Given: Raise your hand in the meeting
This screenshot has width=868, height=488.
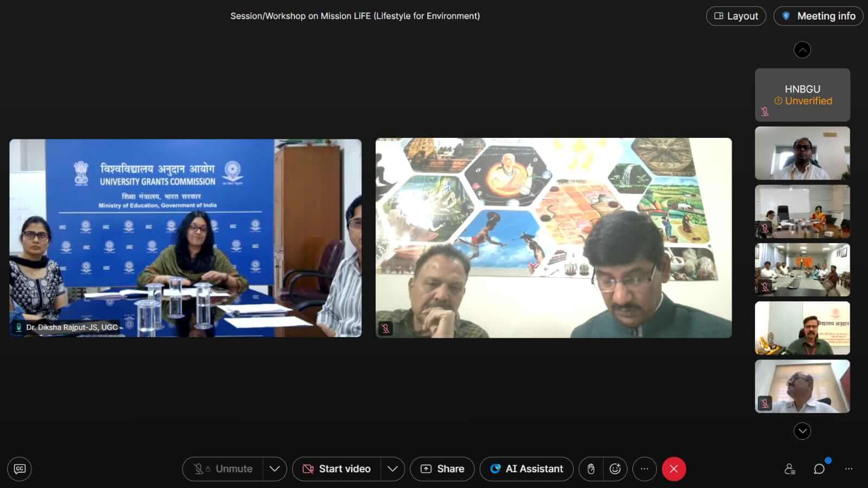Looking at the screenshot, I should 591,469.
